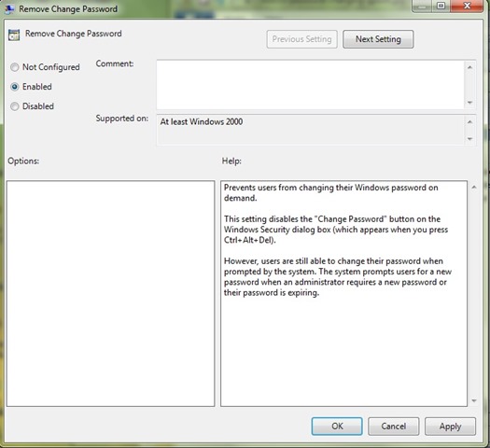Click inside the Comment text box

pos(310,85)
